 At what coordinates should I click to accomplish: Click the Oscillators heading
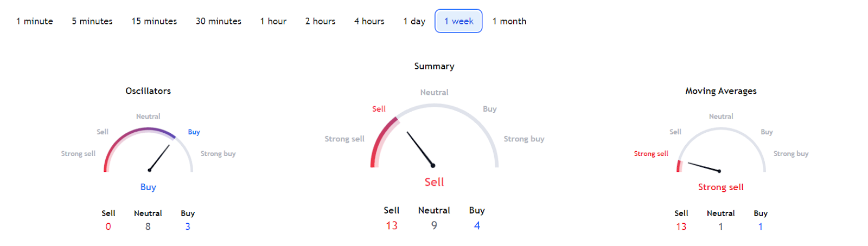coord(148,91)
